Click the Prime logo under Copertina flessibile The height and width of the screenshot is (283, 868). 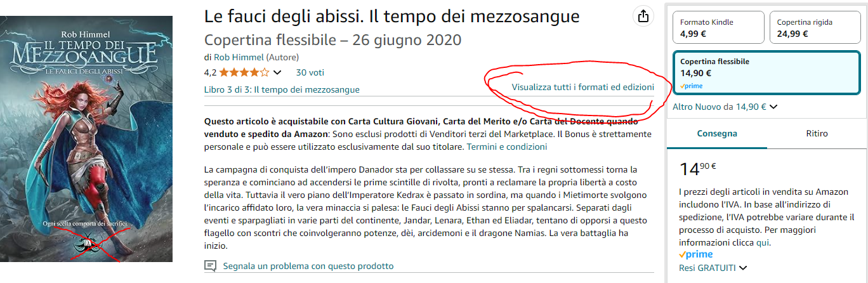pyautogui.click(x=692, y=86)
